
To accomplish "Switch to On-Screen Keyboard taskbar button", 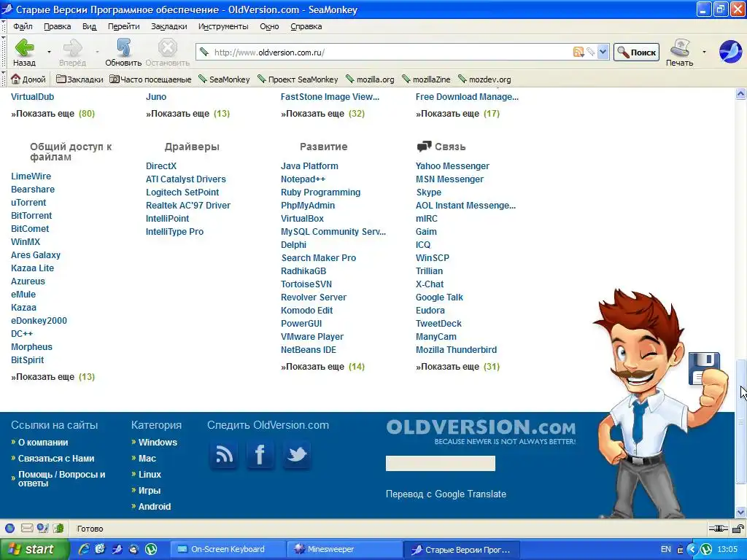I will 228,549.
